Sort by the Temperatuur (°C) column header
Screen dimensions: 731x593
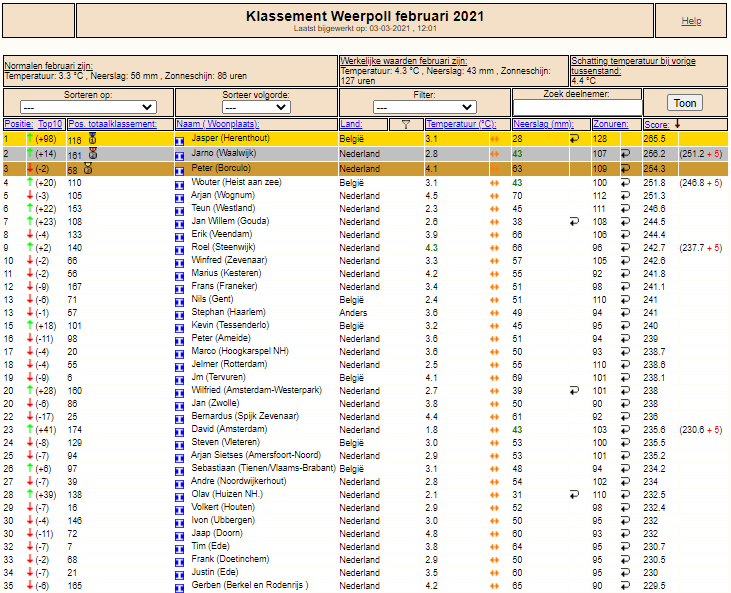(x=461, y=124)
